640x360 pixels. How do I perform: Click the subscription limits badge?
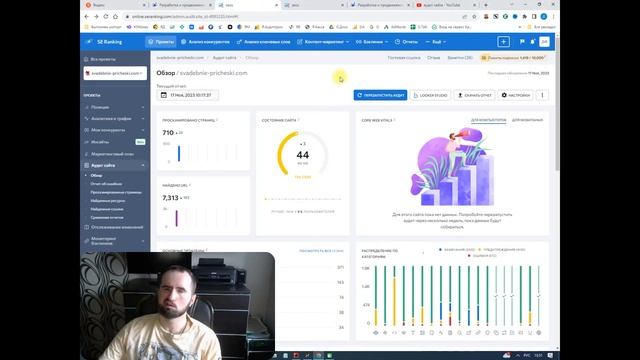point(514,58)
